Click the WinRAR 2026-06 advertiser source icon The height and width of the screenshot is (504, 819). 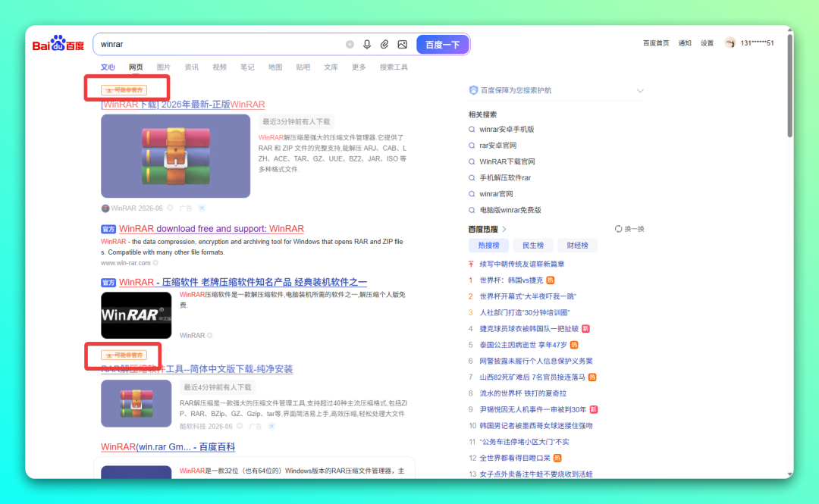click(x=105, y=208)
